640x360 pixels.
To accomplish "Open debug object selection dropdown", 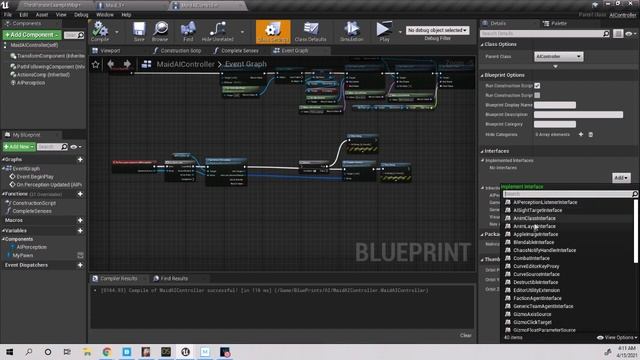I will coord(437,30).
